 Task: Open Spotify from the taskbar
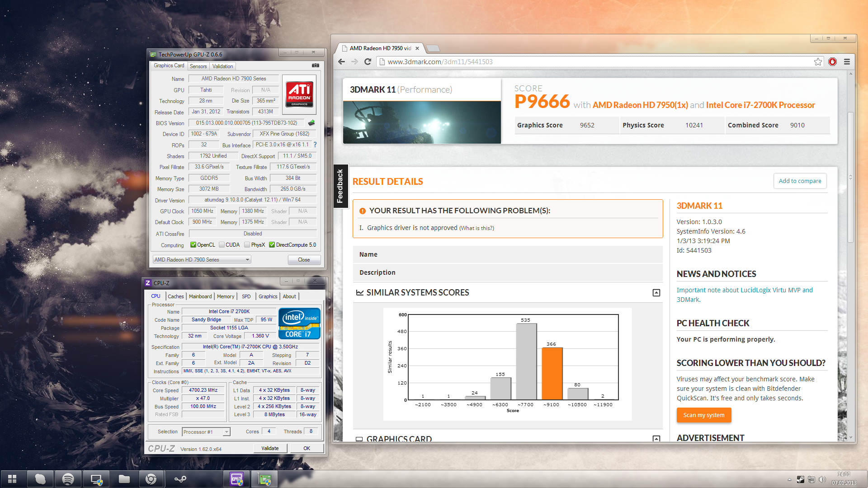(x=68, y=479)
